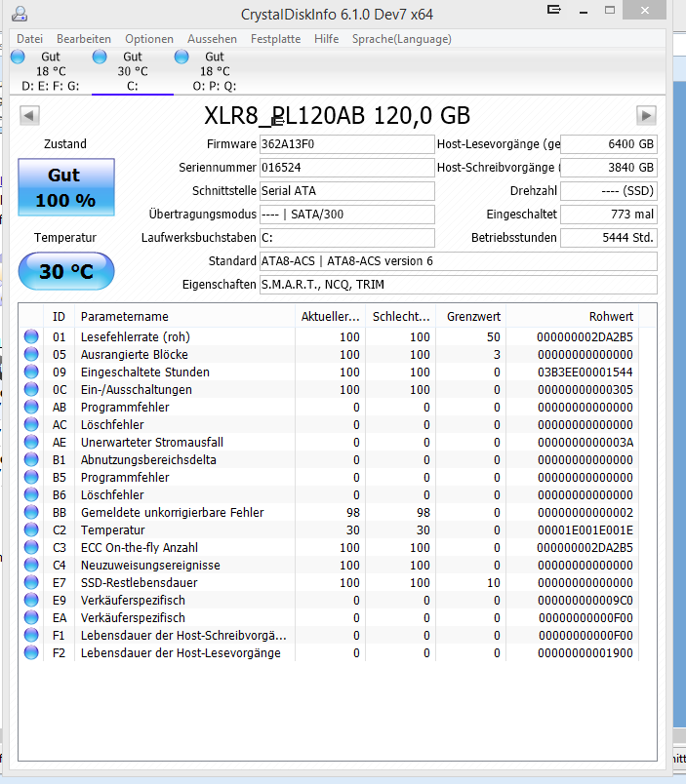Viewport: 686px width, 784px height.
Task: Open the Bearbeiten menu
Action: tap(84, 39)
